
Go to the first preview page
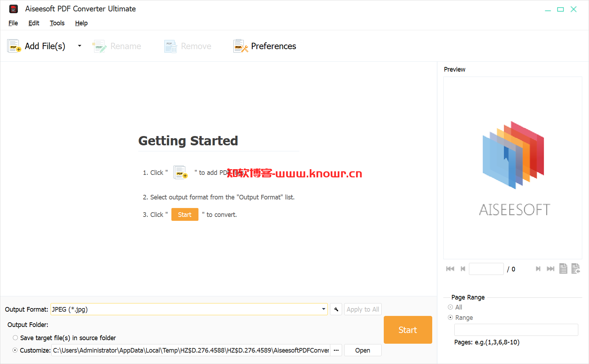(450, 269)
